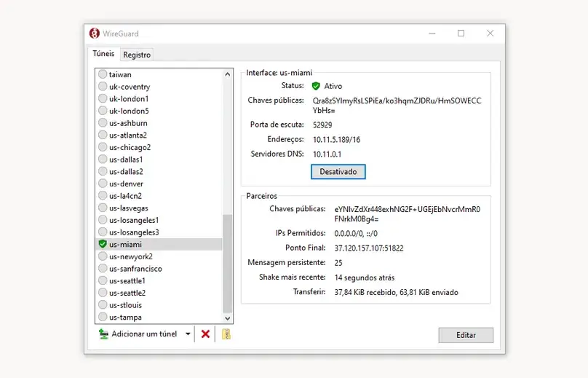
Task: Click the status circle beside us-tampa
Action: pos(103,317)
